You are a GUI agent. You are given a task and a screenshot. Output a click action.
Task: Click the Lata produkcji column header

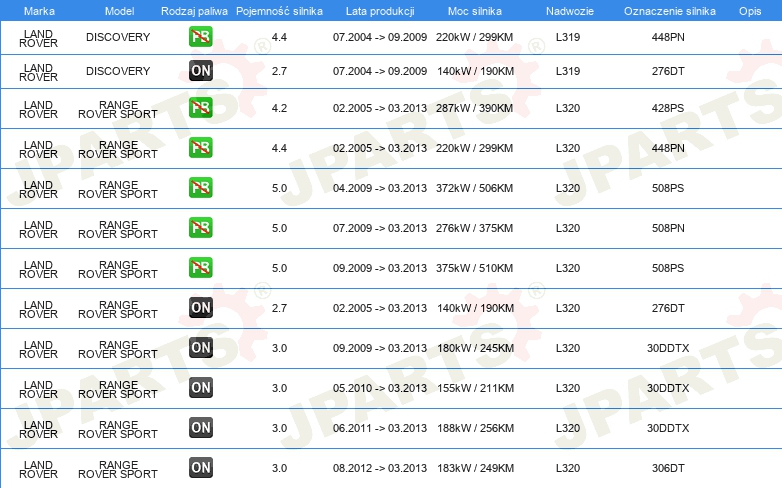point(380,11)
